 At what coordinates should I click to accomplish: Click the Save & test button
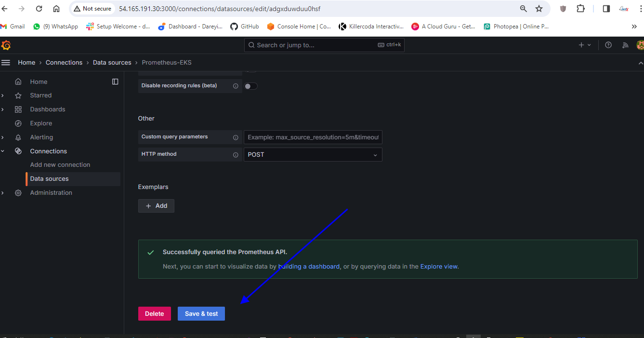coord(201,314)
